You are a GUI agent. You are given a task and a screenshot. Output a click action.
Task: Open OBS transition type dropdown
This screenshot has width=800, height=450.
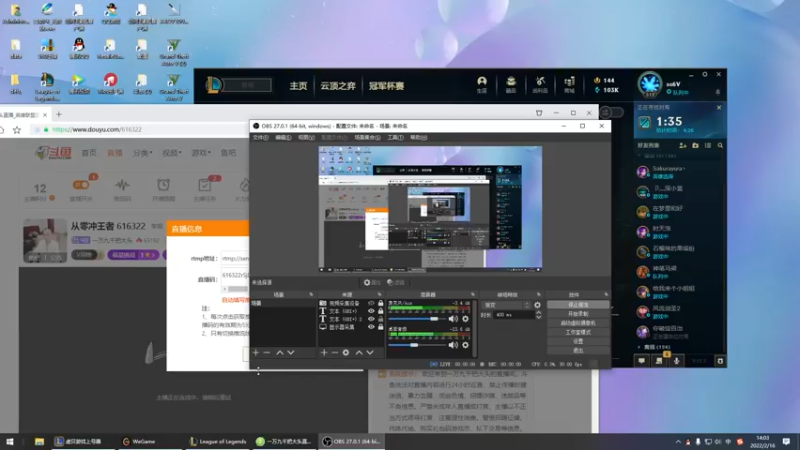click(x=507, y=305)
